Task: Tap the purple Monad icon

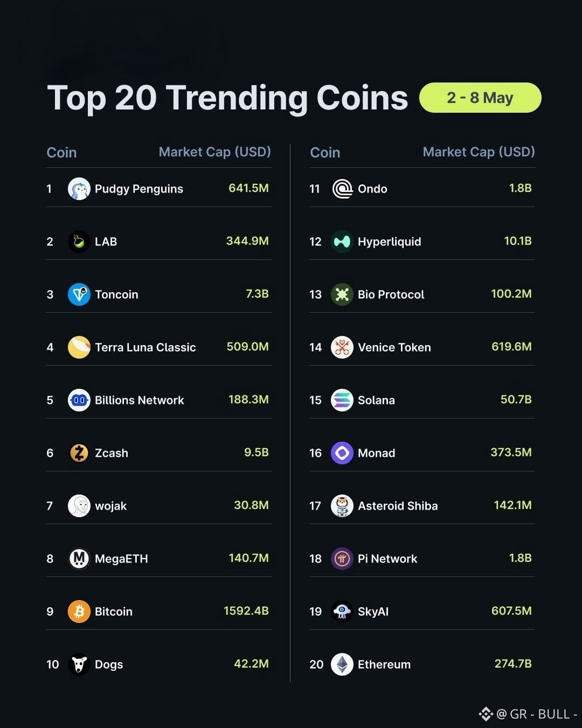Action: [342, 453]
